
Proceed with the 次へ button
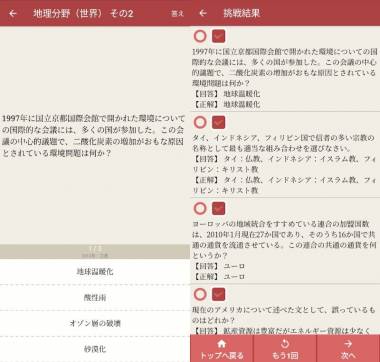[x=348, y=349]
